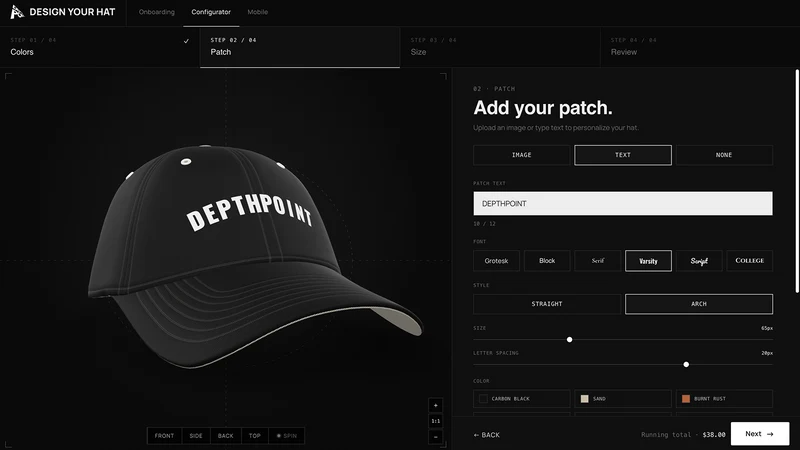The width and height of the screenshot is (800, 450).
Task: Click the $38.00 running total
Action: [x=714, y=435]
